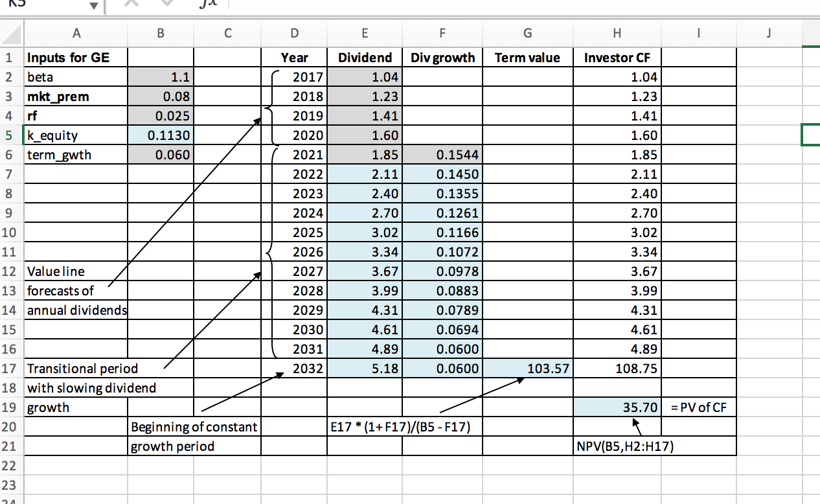Select the beta input cell showing 1.1
The image size is (820, 504).
pos(161,76)
